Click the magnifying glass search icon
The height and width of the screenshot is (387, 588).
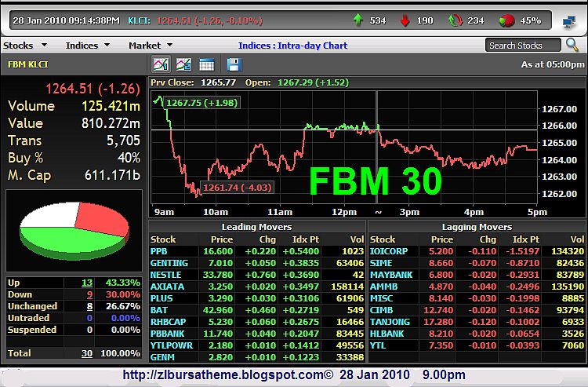572,45
